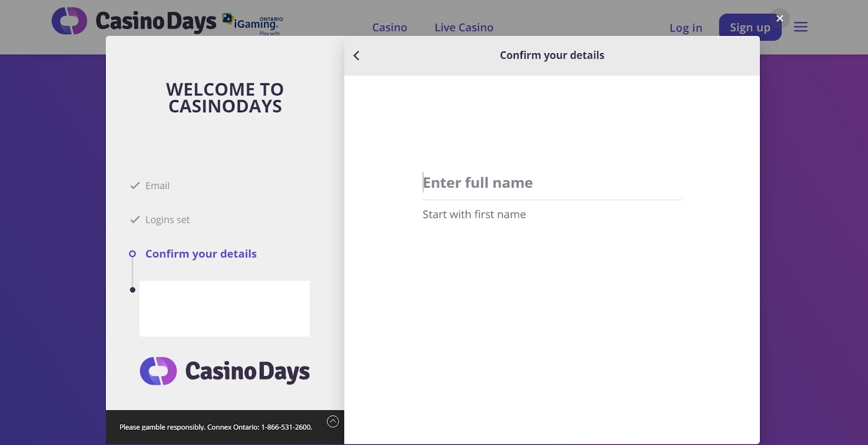This screenshot has width=868, height=445.
Task: Click the Start with first name hint
Action: pyautogui.click(x=474, y=215)
